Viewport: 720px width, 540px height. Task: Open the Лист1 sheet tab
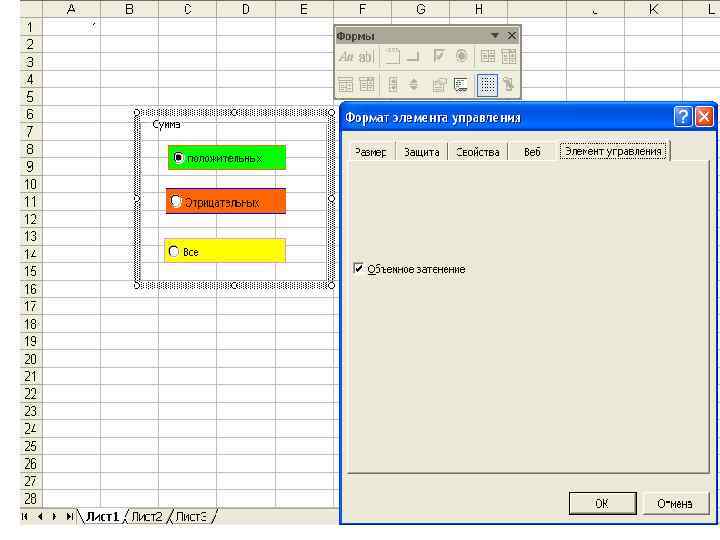point(102,516)
